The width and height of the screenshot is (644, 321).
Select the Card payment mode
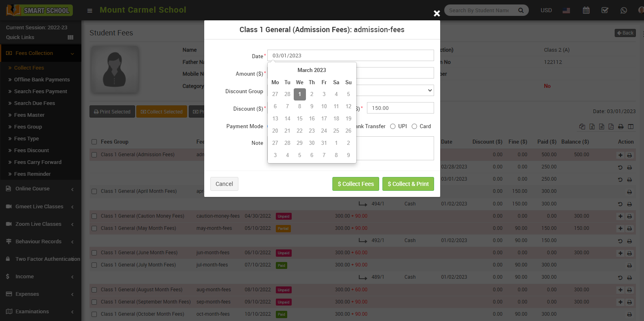pos(414,127)
